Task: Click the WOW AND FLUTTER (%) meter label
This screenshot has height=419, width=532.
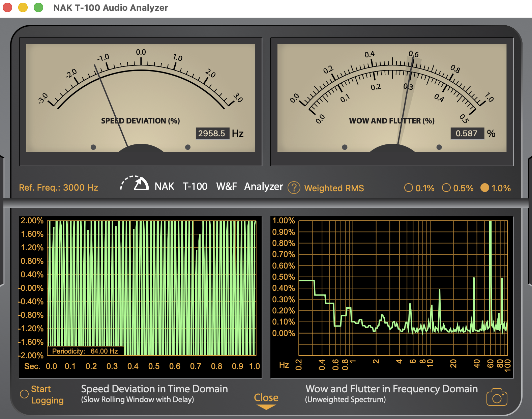Action: click(392, 121)
